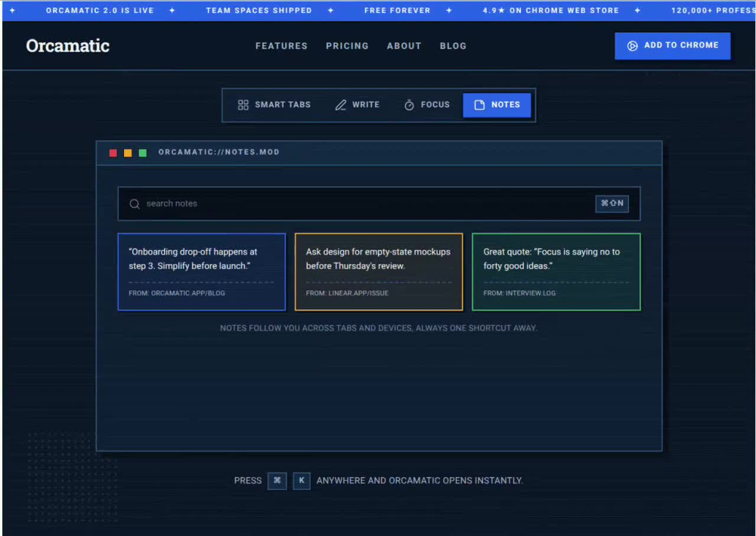
Task: Click 'FREE FOREVER' banner text
Action: [x=398, y=10]
